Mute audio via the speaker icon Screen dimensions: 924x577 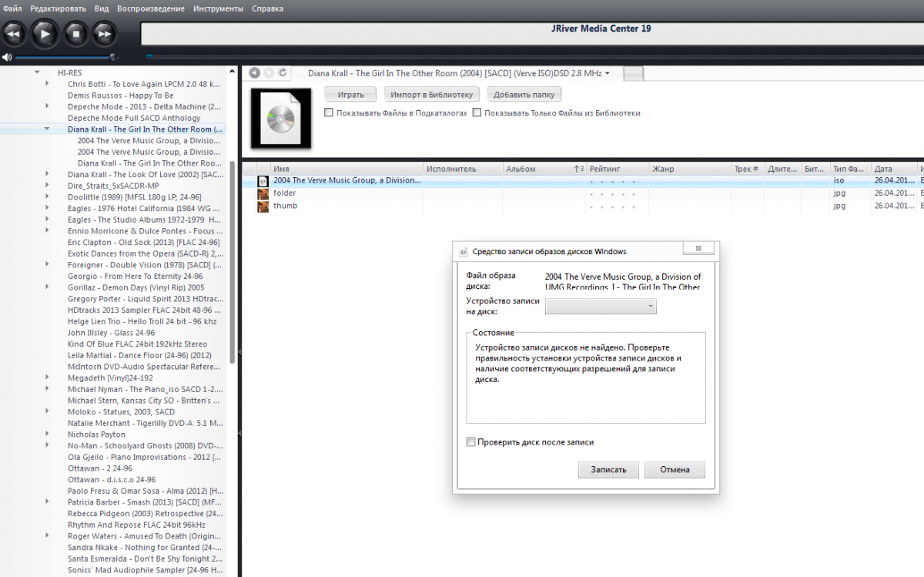[x=7, y=57]
